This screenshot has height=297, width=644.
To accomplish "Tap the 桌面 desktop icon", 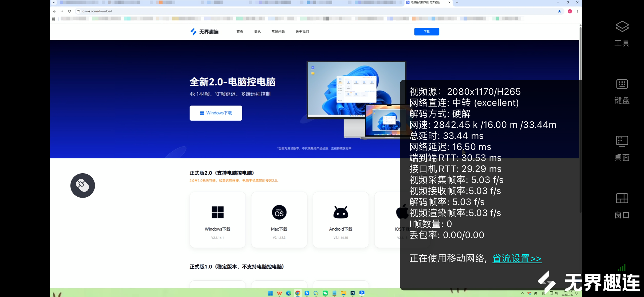I will coord(622,141).
